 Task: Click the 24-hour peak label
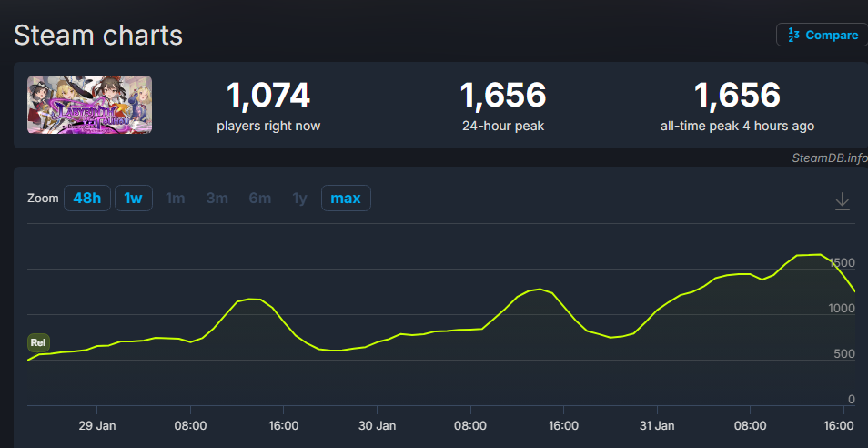(x=503, y=127)
